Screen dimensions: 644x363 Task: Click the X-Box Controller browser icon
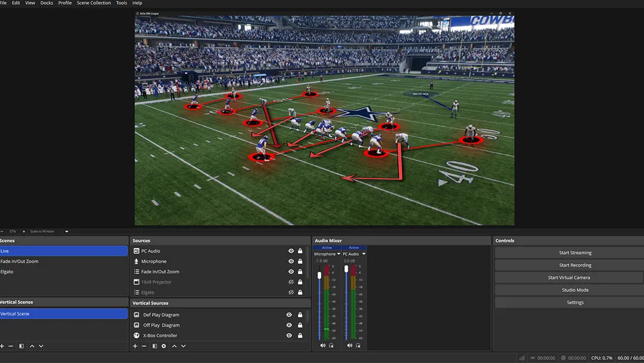tap(137, 336)
